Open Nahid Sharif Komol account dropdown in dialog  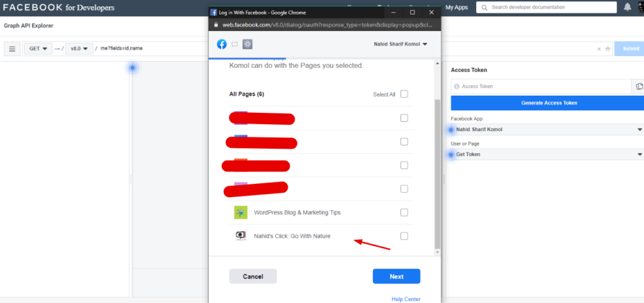(x=400, y=44)
